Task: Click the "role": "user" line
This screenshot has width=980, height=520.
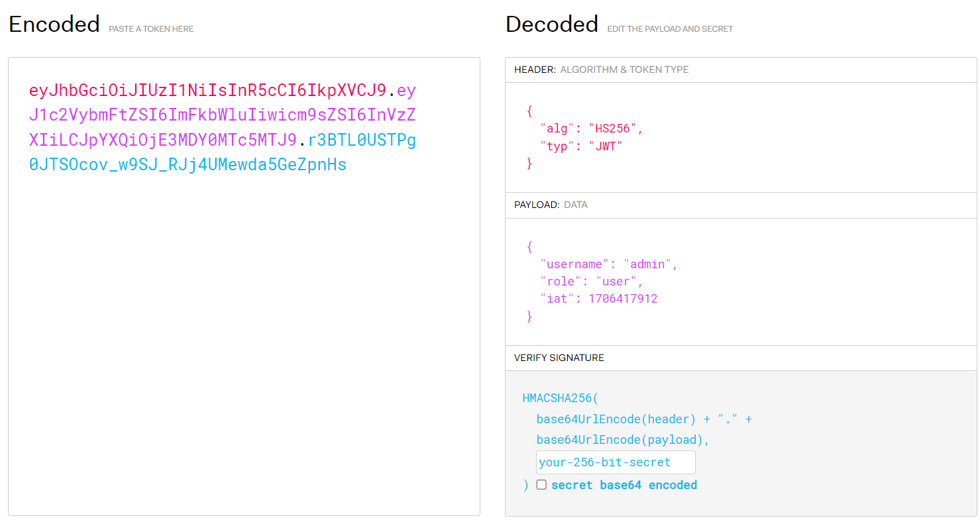Action: click(x=592, y=282)
